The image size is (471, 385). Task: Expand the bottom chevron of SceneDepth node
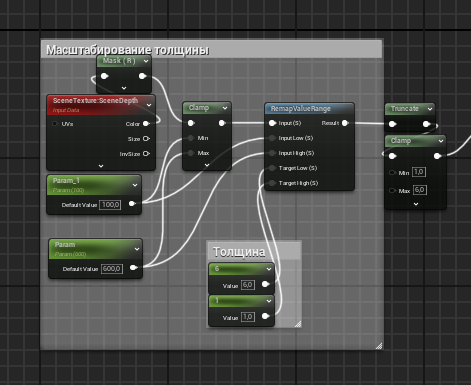(101, 166)
